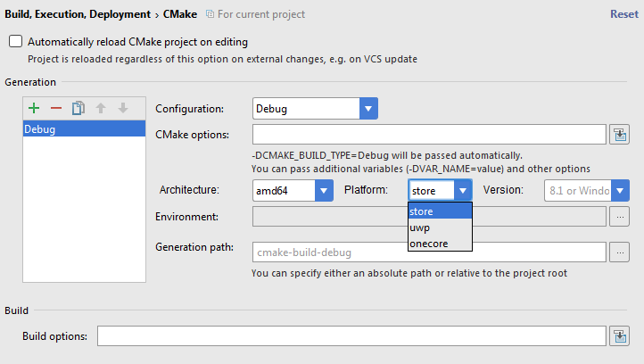
Task: Copy the selected CMake profile
Action: [78, 108]
